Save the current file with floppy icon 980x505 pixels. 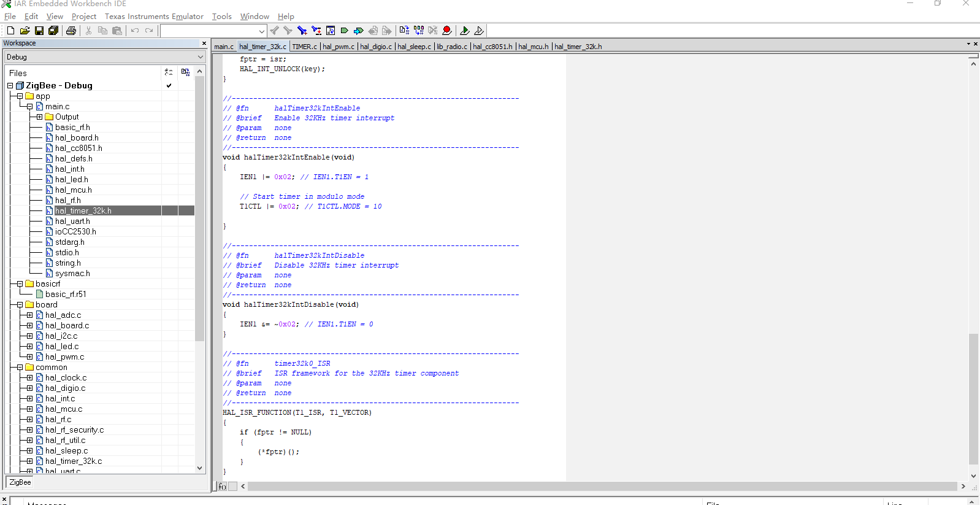(x=39, y=31)
